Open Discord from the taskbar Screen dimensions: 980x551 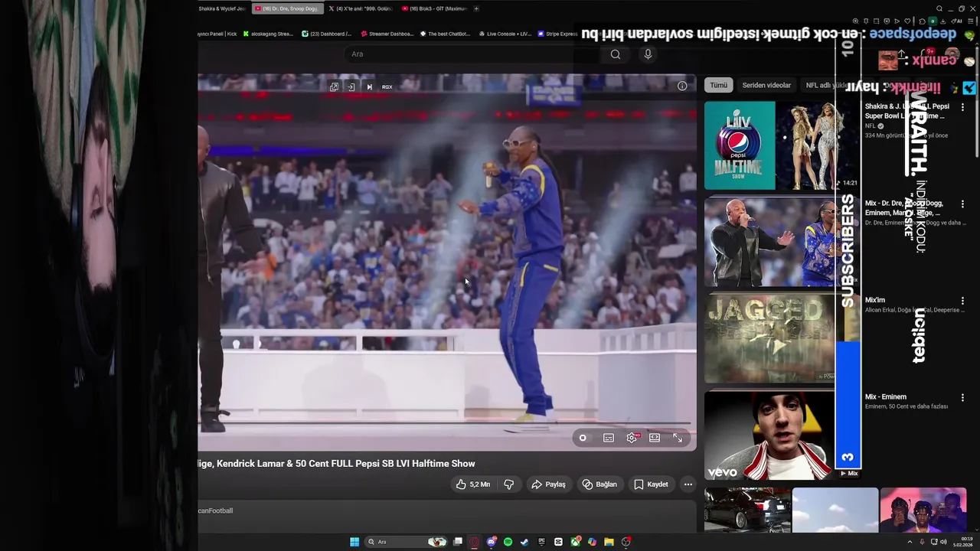(492, 542)
